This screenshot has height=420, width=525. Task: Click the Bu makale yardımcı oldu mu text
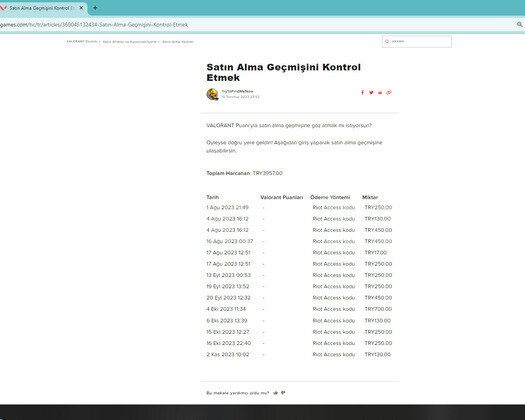pyautogui.click(x=237, y=393)
